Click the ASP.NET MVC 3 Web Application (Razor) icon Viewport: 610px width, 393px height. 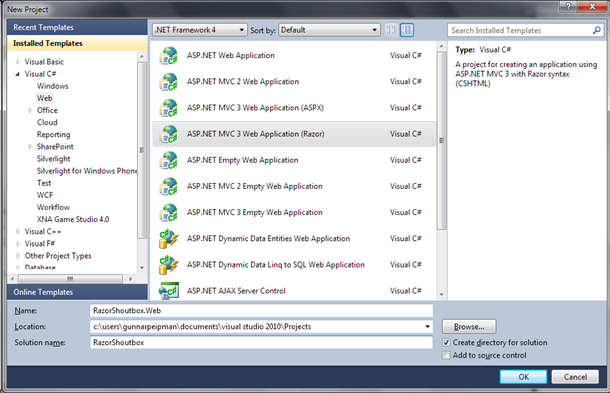[168, 134]
